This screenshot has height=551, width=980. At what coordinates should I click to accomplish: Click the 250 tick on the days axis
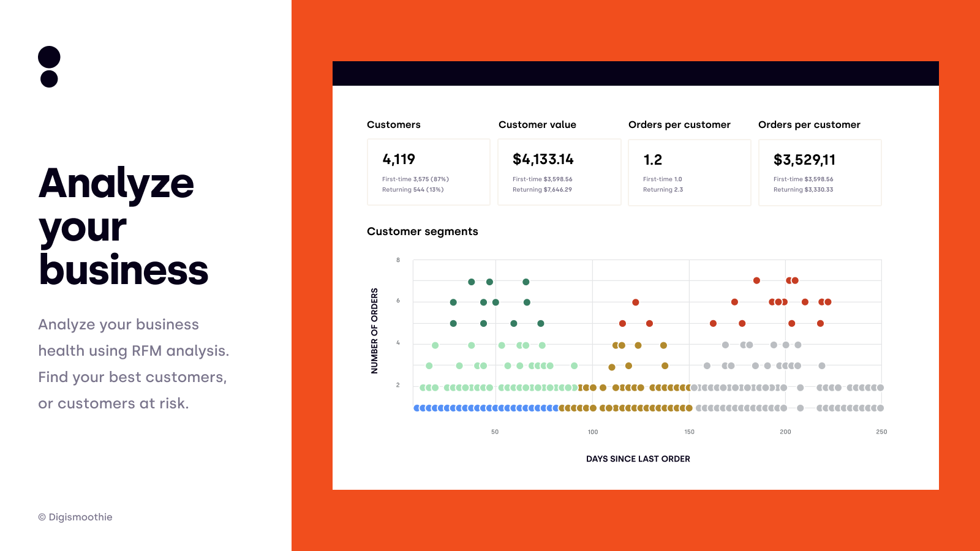[881, 432]
